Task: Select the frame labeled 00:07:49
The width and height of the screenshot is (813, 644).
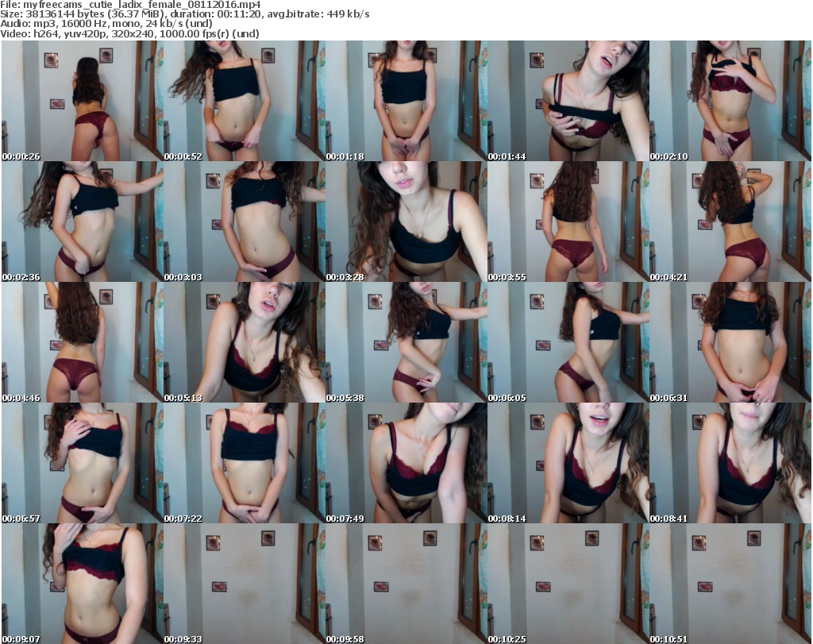Action: [406, 464]
